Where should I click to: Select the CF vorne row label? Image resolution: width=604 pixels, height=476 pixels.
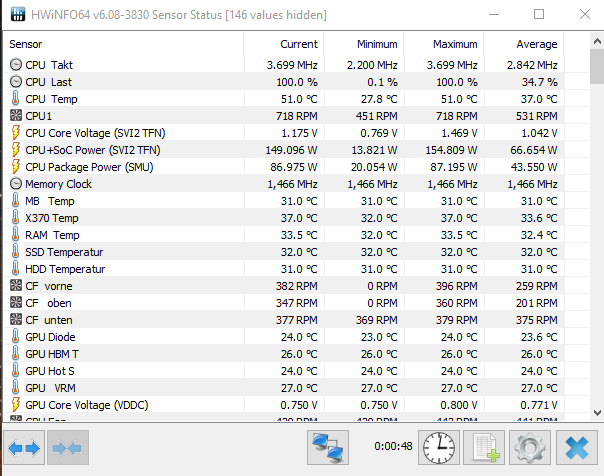tap(49, 286)
